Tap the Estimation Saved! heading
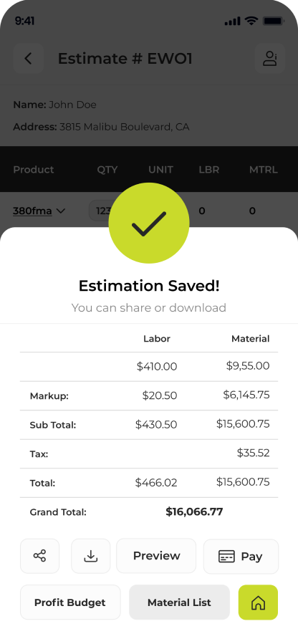The height and width of the screenshot is (644, 298). pyautogui.click(x=149, y=286)
